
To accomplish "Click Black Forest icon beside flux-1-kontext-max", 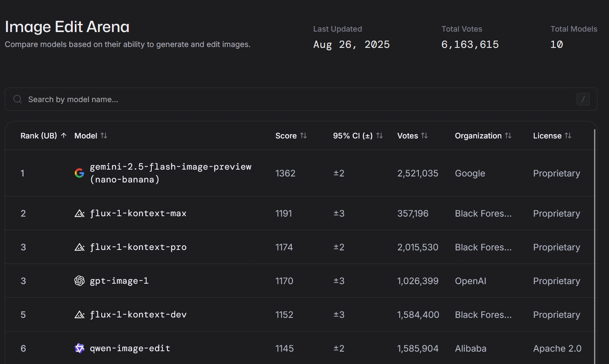I will [x=79, y=213].
